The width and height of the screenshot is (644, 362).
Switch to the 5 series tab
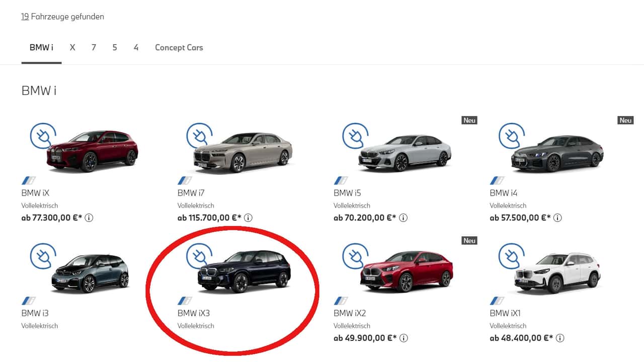115,48
